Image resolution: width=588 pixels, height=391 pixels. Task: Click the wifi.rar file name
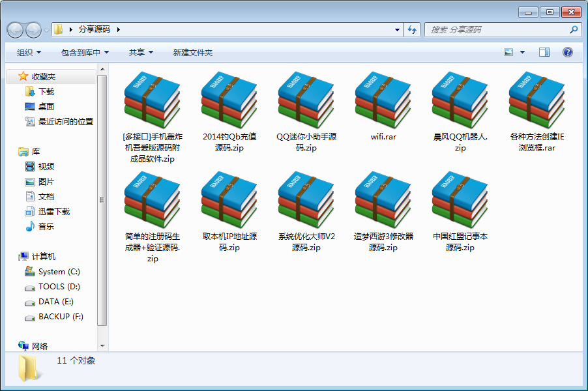point(383,137)
